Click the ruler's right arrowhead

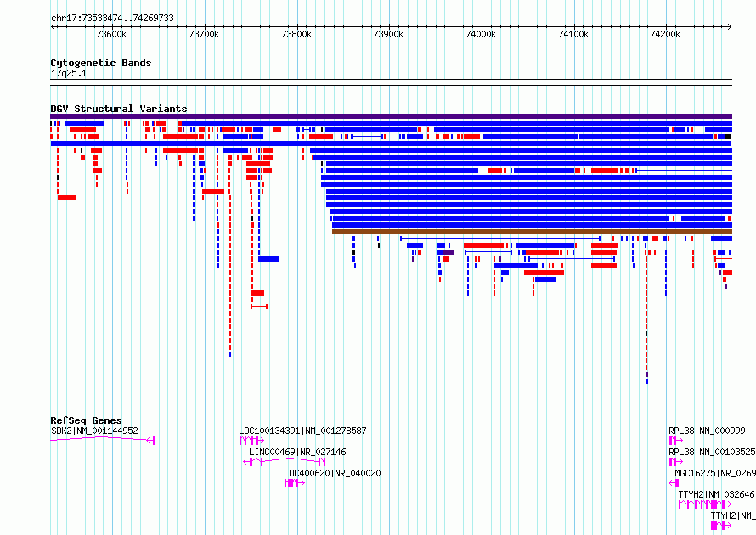[730, 27]
